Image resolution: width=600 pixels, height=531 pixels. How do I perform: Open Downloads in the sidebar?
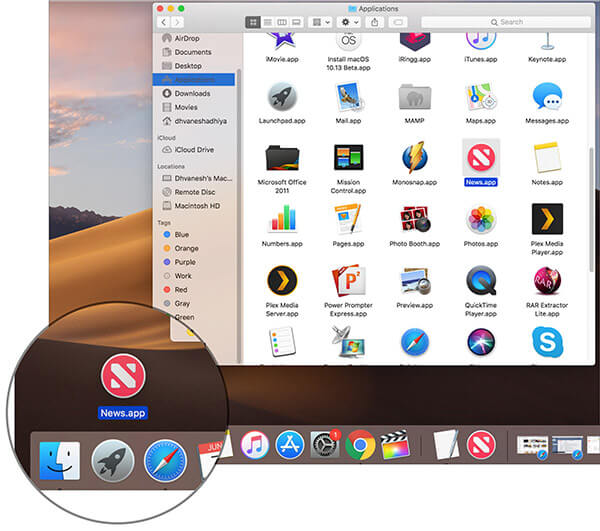point(194,93)
